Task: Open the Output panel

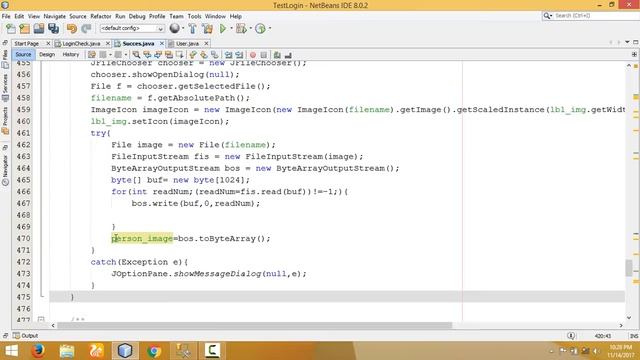Action: pyautogui.click(x=26, y=336)
